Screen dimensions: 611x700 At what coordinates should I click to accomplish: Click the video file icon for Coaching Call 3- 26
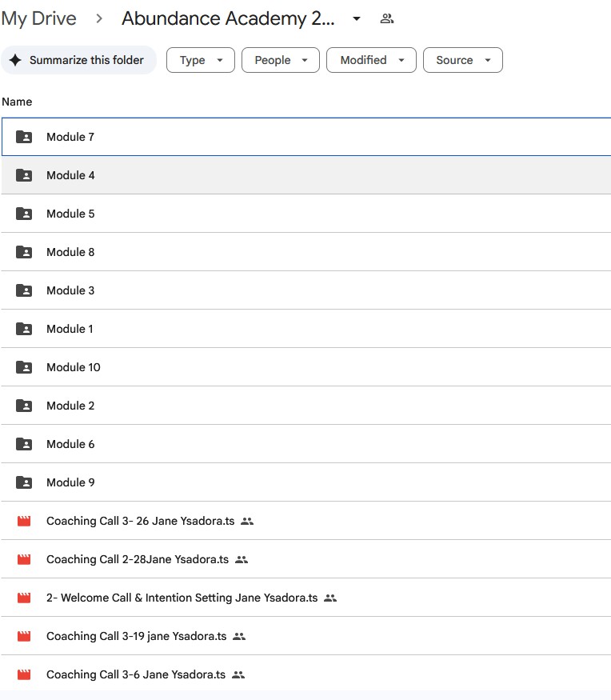(x=24, y=521)
